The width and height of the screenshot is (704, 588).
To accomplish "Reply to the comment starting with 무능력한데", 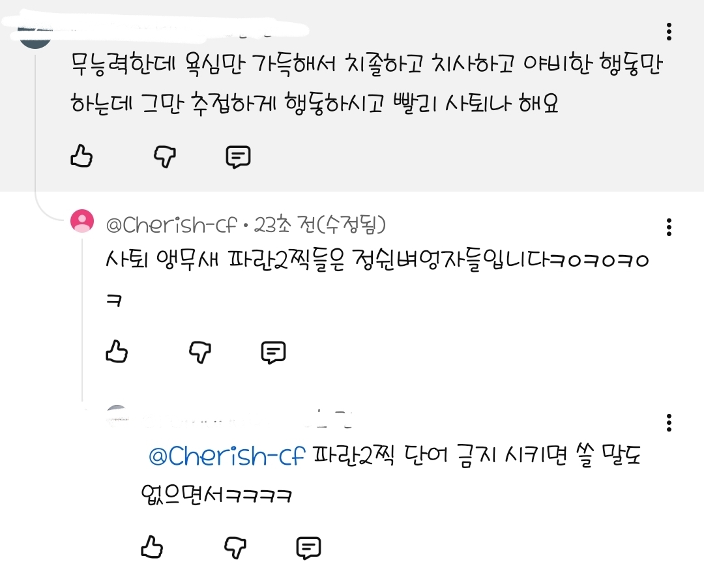I will point(238,157).
